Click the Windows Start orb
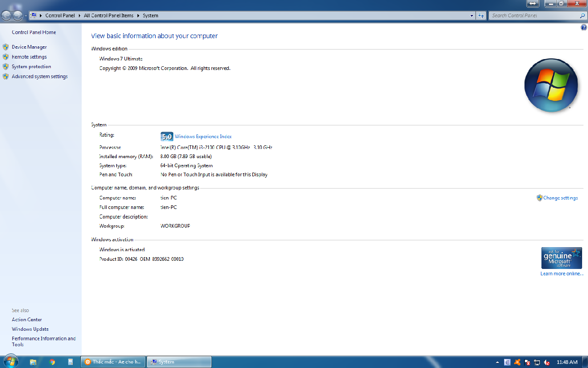 click(x=10, y=362)
